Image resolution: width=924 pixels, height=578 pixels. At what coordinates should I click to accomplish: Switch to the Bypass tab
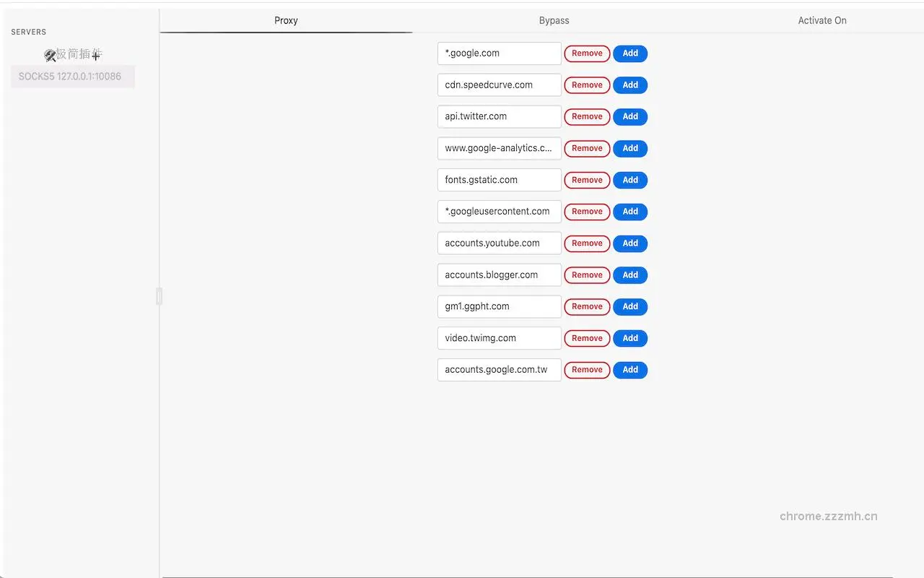click(553, 20)
